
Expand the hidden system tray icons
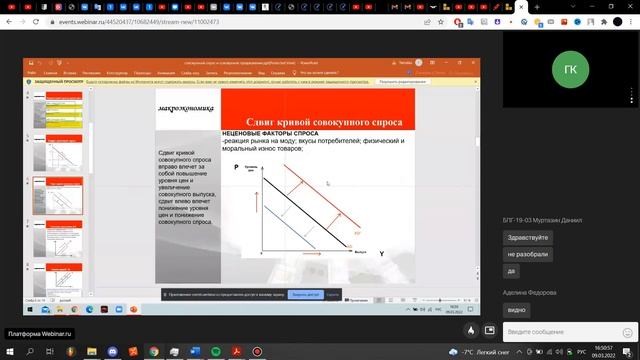519,352
